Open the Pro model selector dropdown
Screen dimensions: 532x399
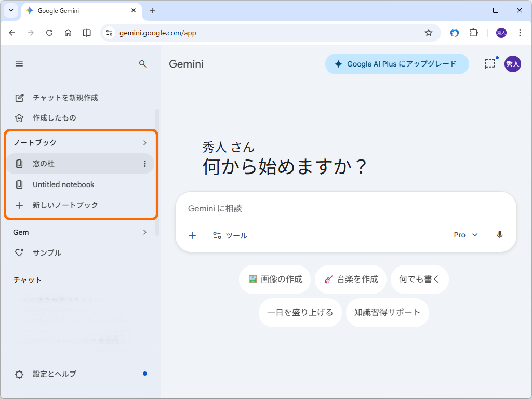tap(465, 235)
